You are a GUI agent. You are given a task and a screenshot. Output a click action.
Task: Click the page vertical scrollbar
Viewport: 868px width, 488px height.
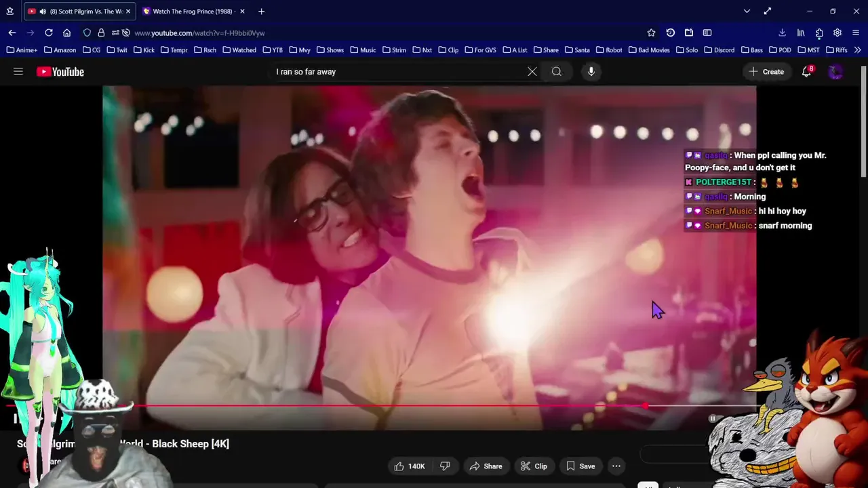coord(863,122)
